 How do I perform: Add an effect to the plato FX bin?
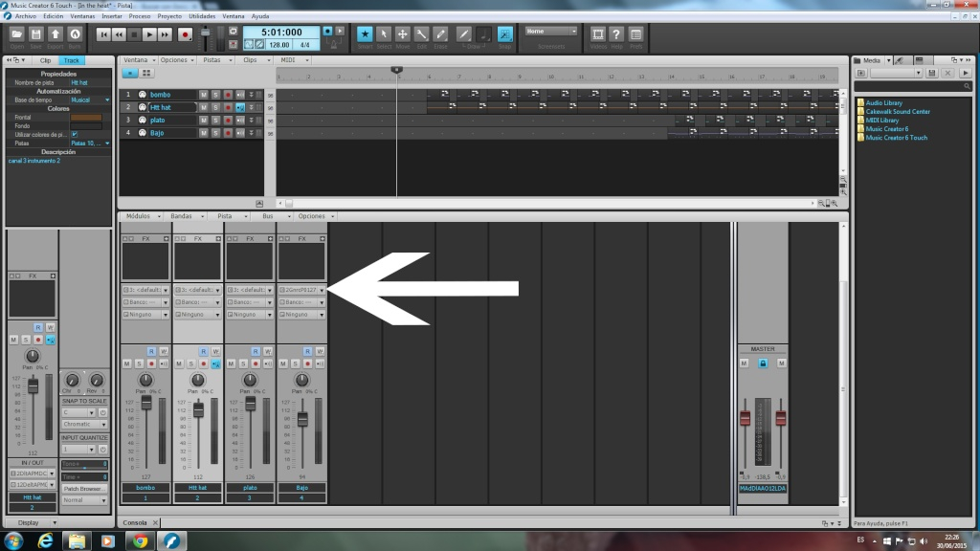(x=270, y=238)
